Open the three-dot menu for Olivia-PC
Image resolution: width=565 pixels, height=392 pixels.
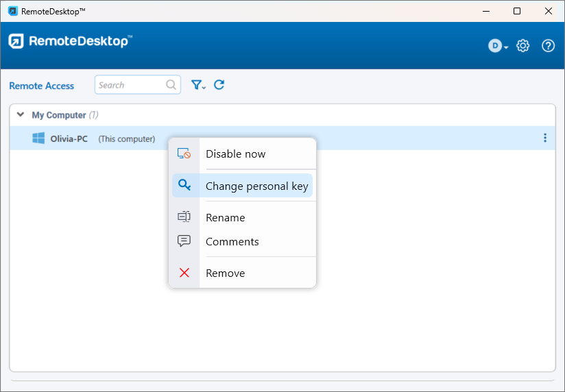(545, 138)
